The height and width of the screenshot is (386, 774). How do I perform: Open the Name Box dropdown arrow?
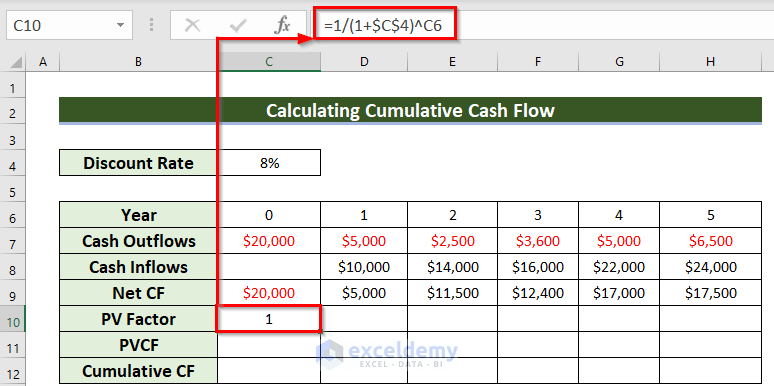click(120, 26)
